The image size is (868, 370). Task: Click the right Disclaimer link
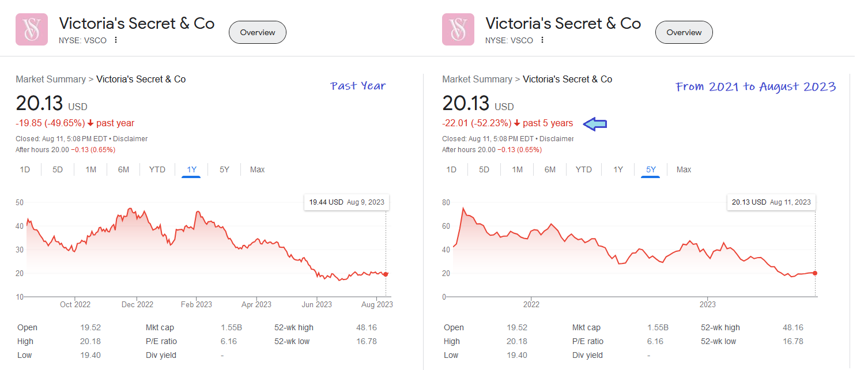(557, 139)
